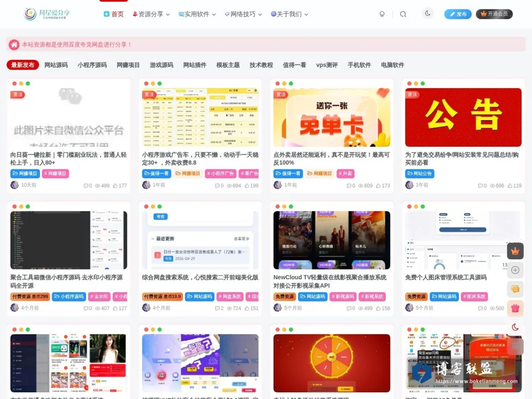This screenshot has height=399, width=532.
Task: Select the 网站插件 category tab
Action: pos(195,65)
